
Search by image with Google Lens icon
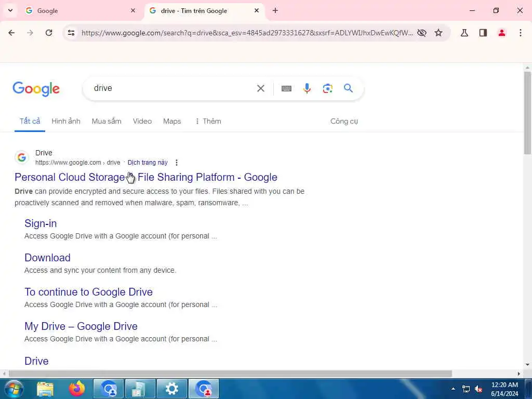coord(327,88)
